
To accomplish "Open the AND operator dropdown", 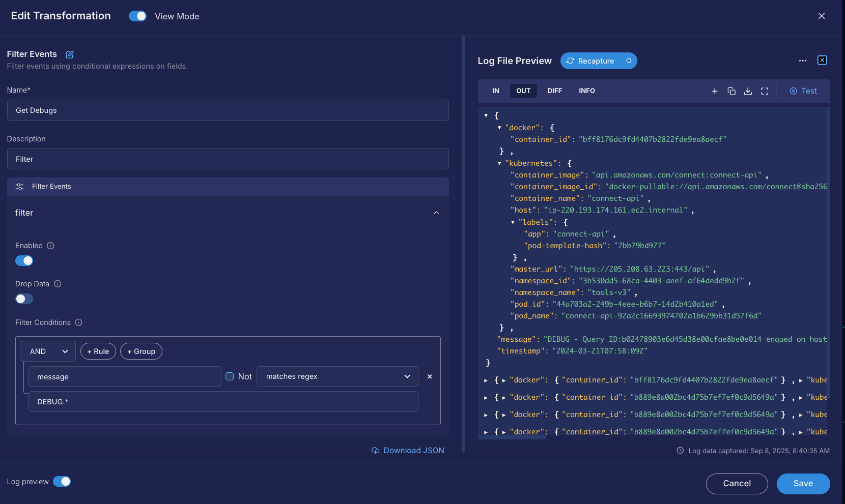I will [x=48, y=351].
